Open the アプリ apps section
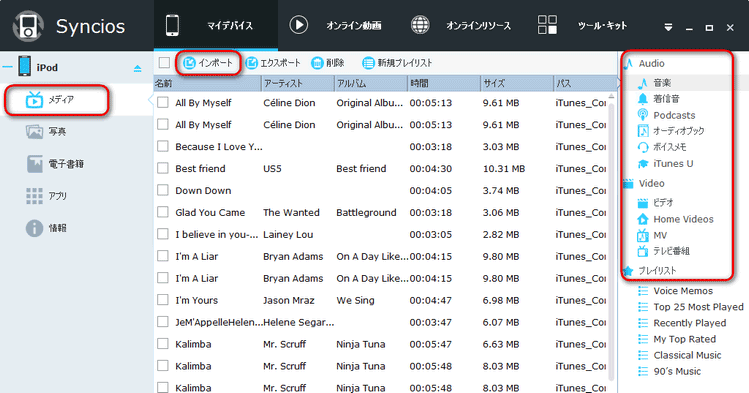The image size is (749, 393). click(46, 196)
